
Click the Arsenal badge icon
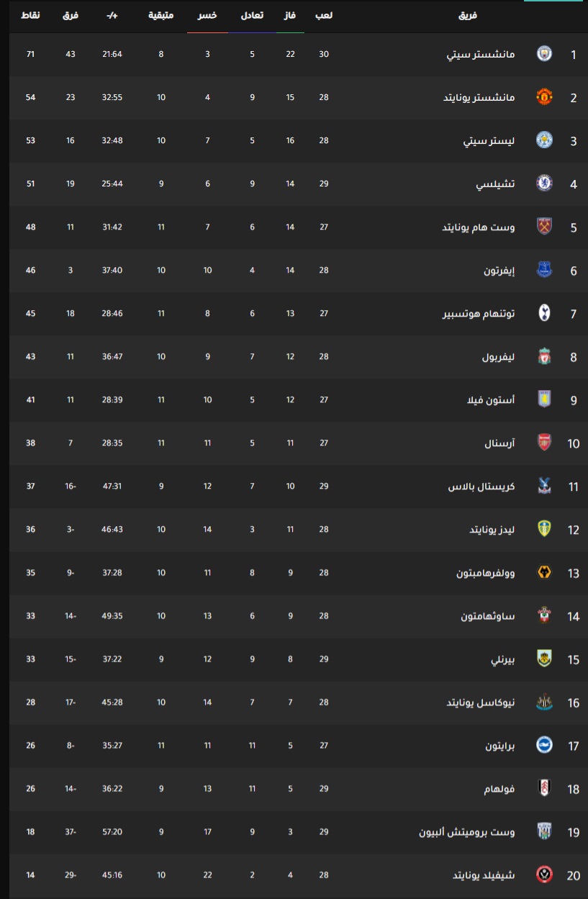[x=545, y=443]
